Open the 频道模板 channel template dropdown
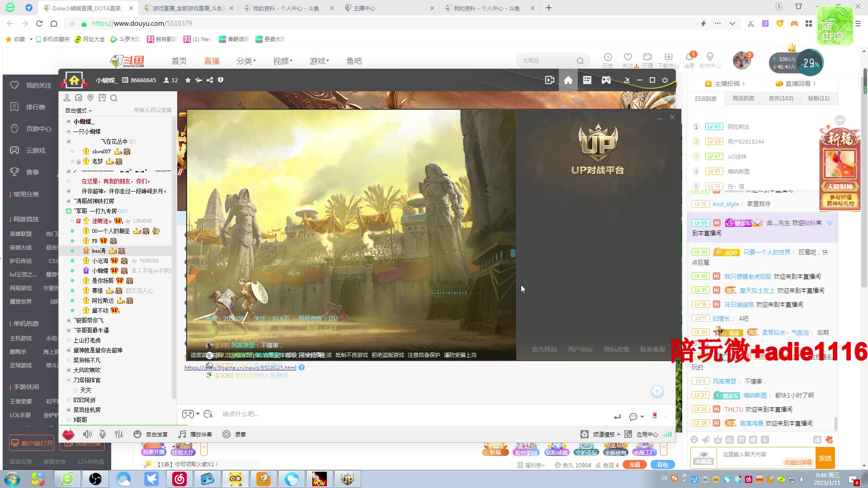The height and width of the screenshot is (488, 868). [600, 434]
